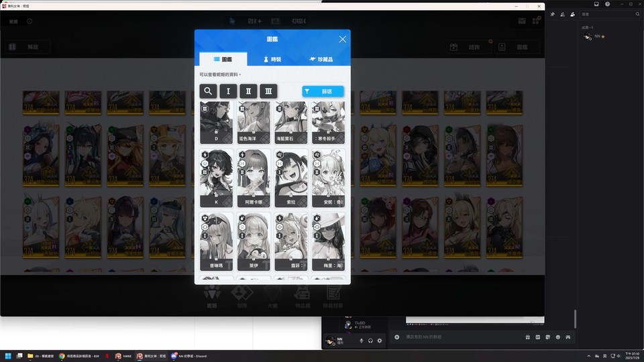Switch to the 珍藏品 collectibles tab
Image resolution: width=644 pixels, height=362 pixels.
pyautogui.click(x=321, y=59)
